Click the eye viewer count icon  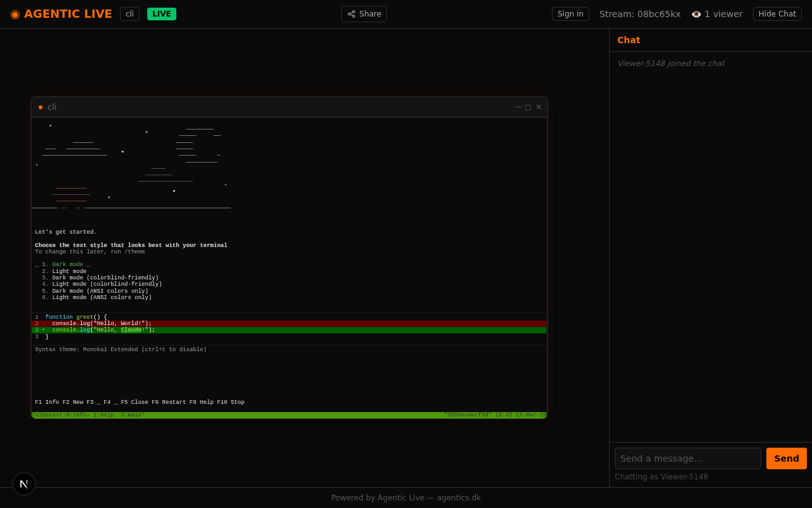(696, 14)
